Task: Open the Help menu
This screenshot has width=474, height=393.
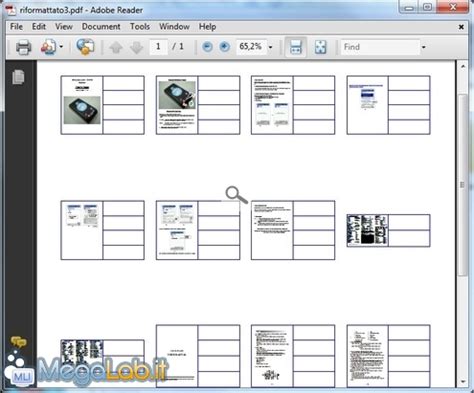Action: pos(207,27)
